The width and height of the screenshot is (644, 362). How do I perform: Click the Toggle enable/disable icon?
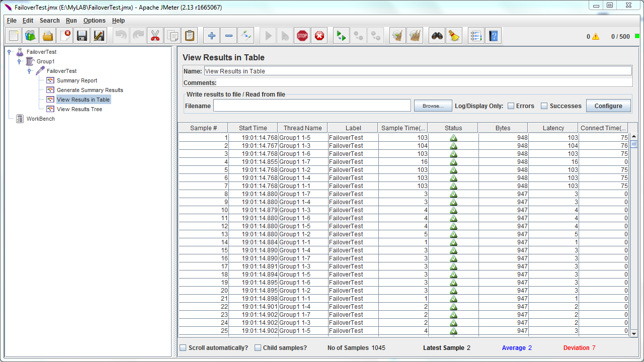coord(246,36)
